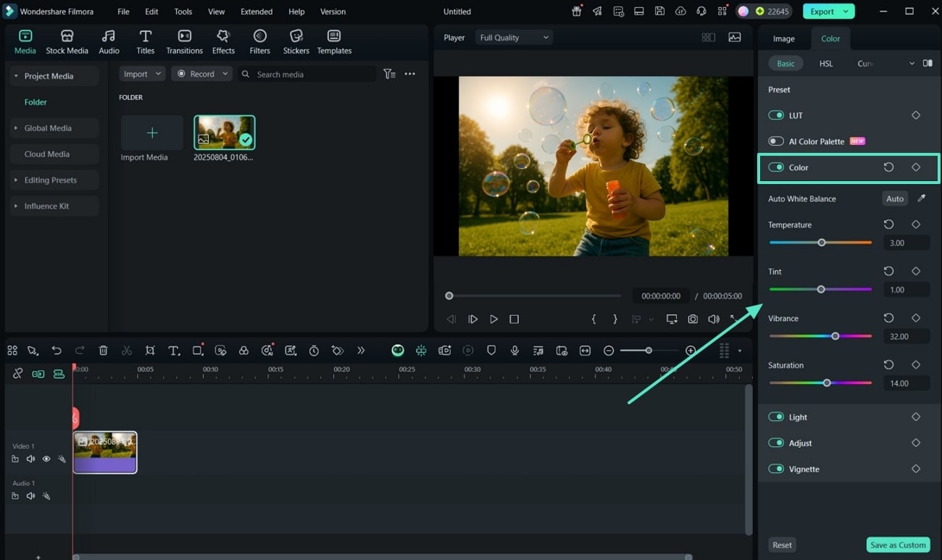Viewport: 942px width, 560px height.
Task: Click the Play button in player
Action: (493, 319)
